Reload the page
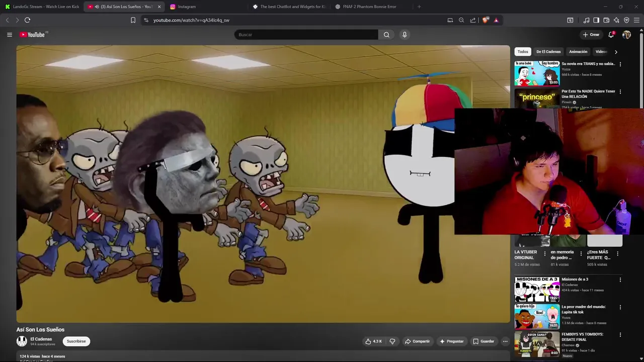This screenshot has height=362, width=644. (x=27, y=20)
